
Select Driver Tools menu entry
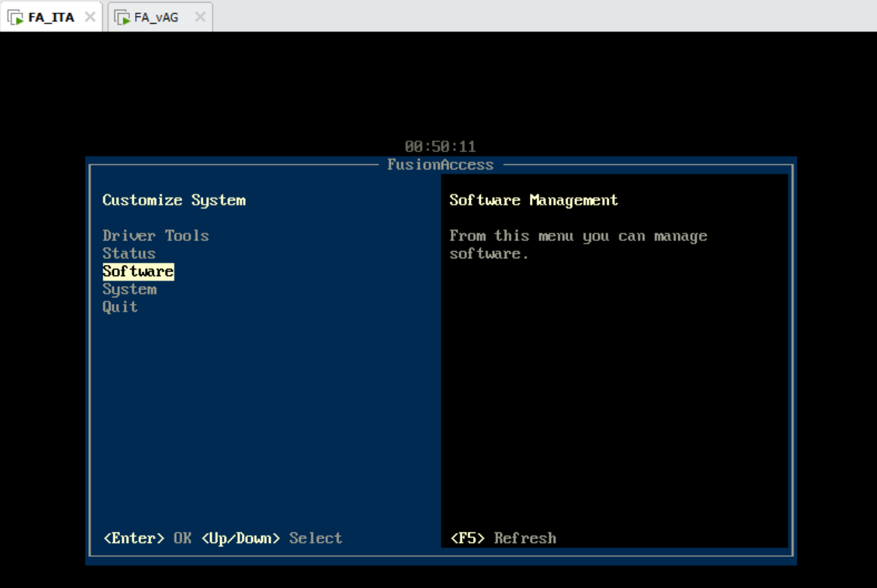pyautogui.click(x=156, y=236)
